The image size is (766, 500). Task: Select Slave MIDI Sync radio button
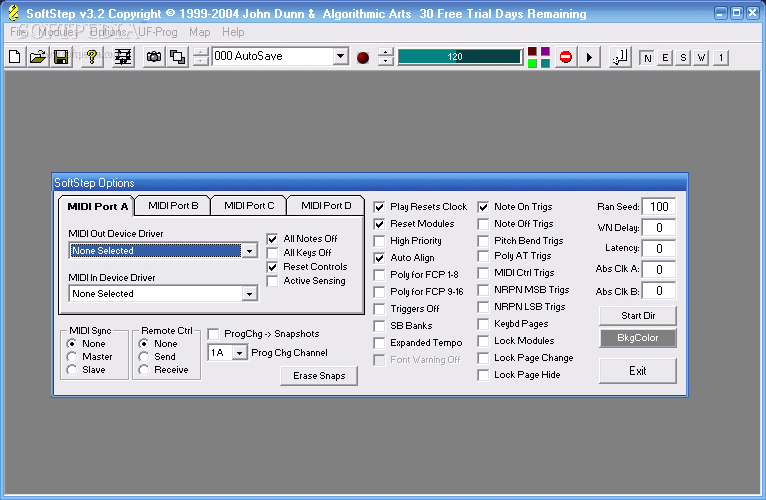pos(72,370)
